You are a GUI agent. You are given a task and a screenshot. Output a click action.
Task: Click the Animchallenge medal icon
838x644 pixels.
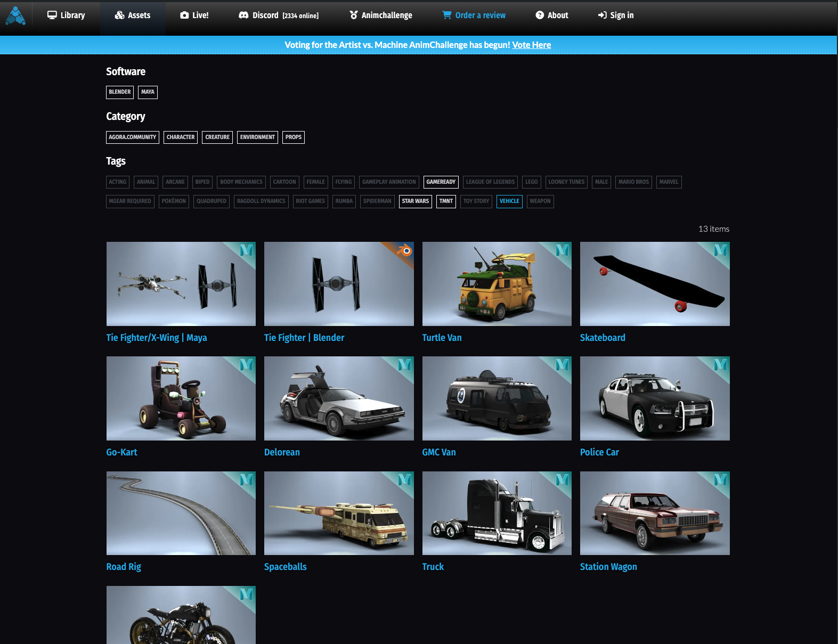point(354,15)
